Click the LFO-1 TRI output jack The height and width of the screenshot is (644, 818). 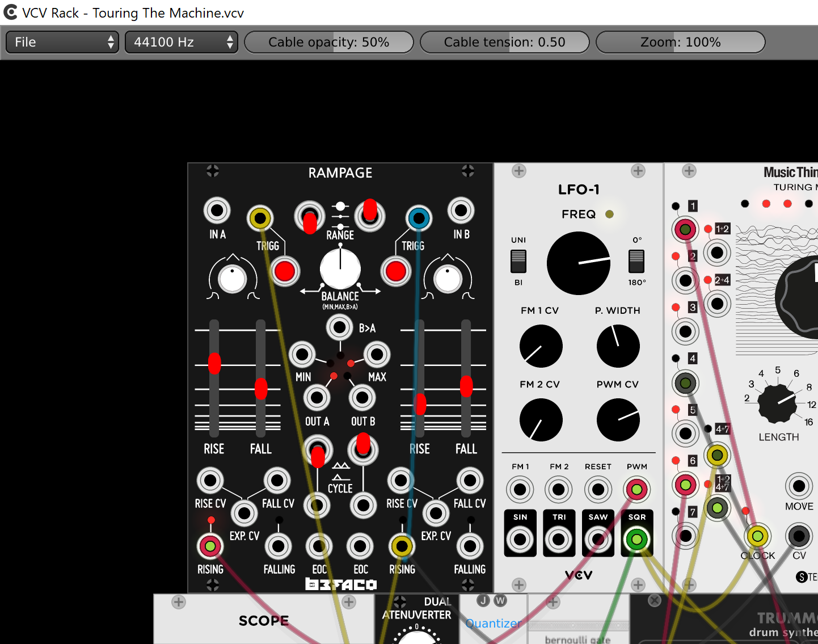pos(559,539)
